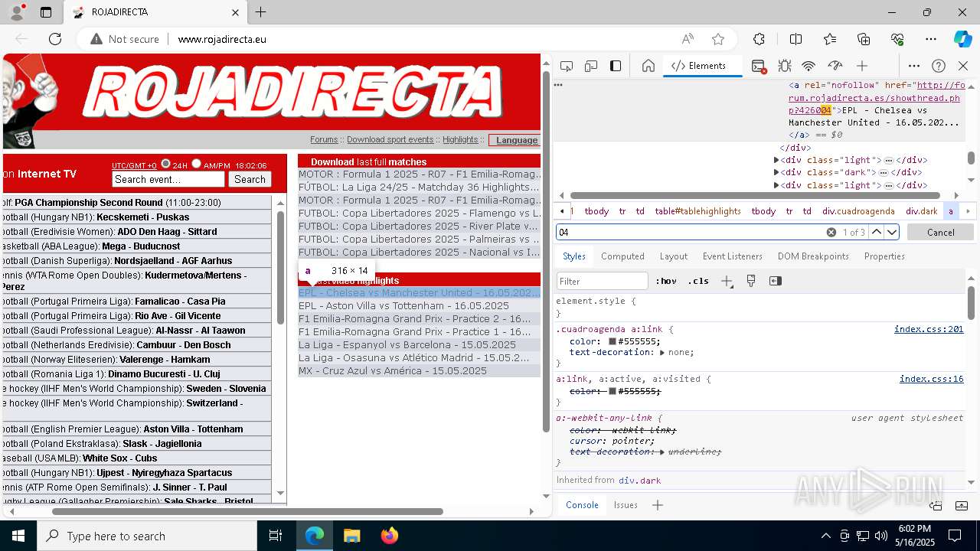The width and height of the screenshot is (980, 551).
Task: Select table#tablehighlights breadcrumb
Action: tap(697, 211)
